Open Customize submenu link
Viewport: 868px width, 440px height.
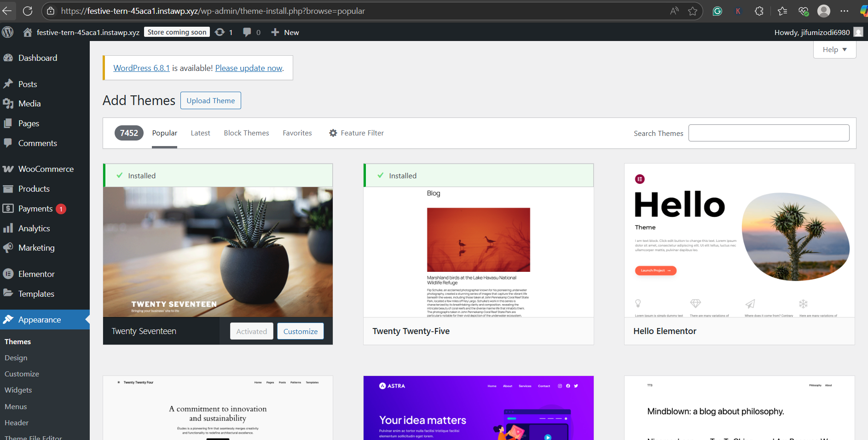(22, 374)
